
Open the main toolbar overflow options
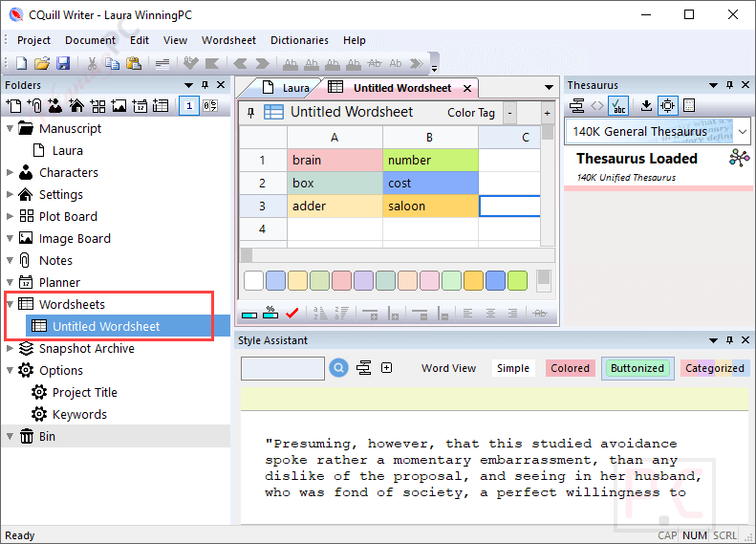pos(434,68)
